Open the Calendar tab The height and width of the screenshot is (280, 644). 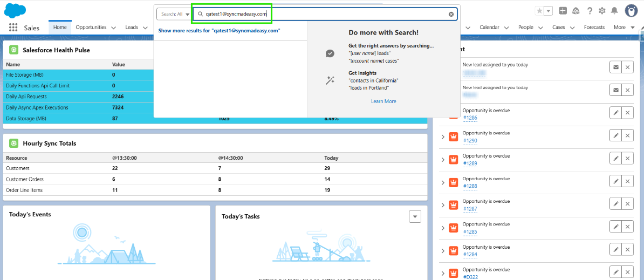point(490,28)
